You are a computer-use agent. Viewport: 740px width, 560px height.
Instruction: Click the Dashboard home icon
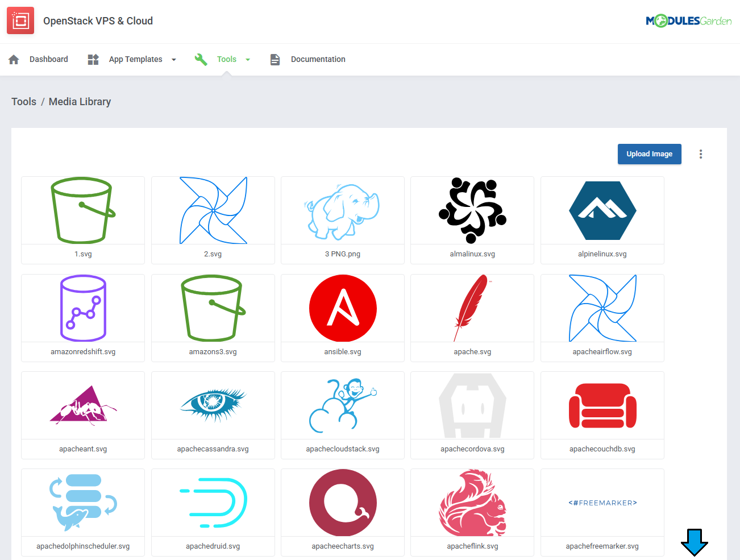(x=14, y=60)
